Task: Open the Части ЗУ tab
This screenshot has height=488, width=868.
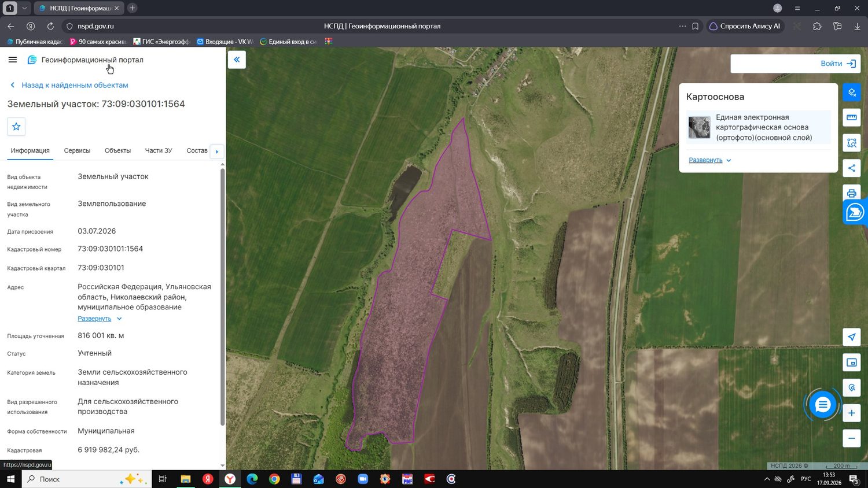Action: pyautogui.click(x=159, y=150)
